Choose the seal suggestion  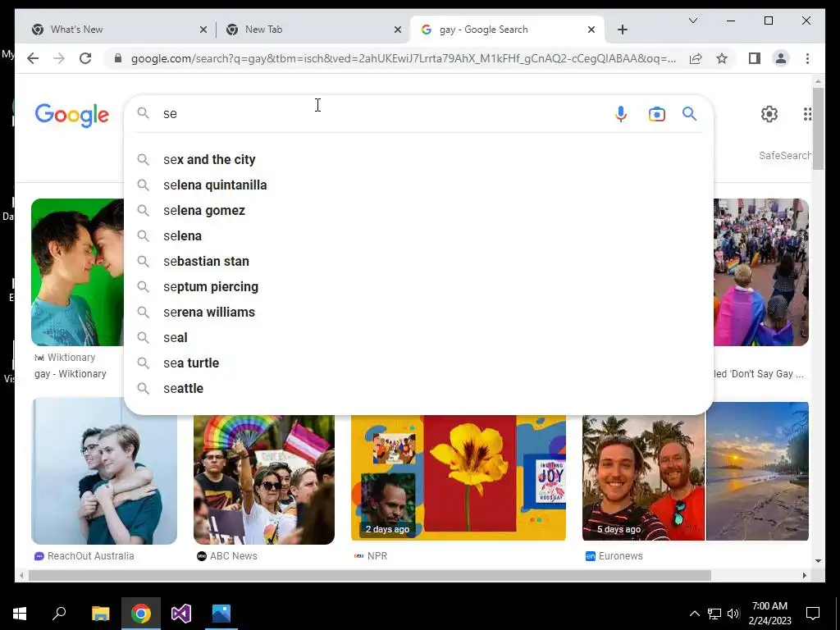(418, 337)
